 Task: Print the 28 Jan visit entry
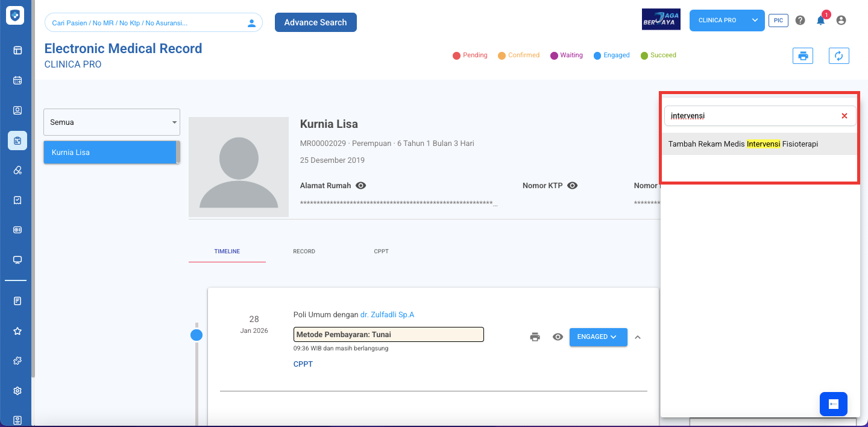click(x=535, y=337)
